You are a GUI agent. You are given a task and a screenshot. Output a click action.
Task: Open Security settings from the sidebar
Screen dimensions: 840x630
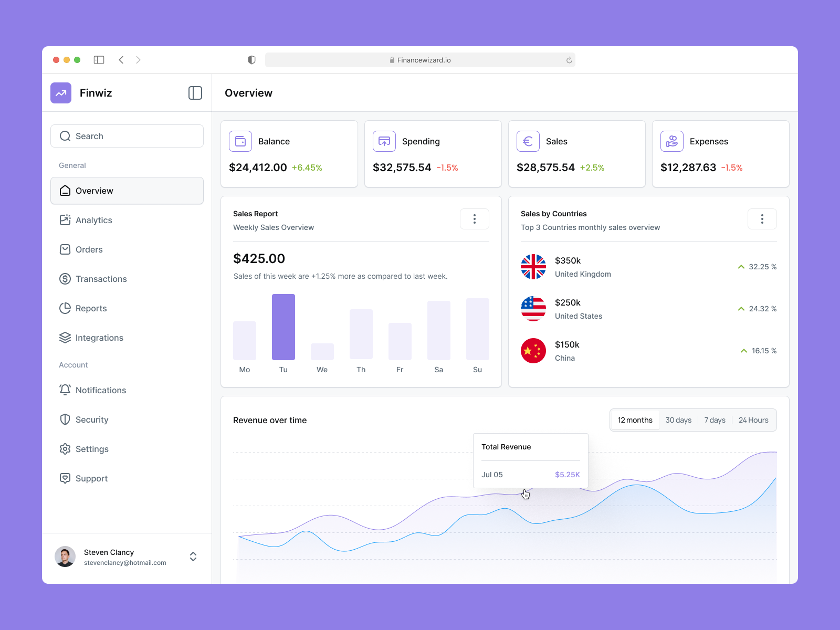click(x=92, y=419)
